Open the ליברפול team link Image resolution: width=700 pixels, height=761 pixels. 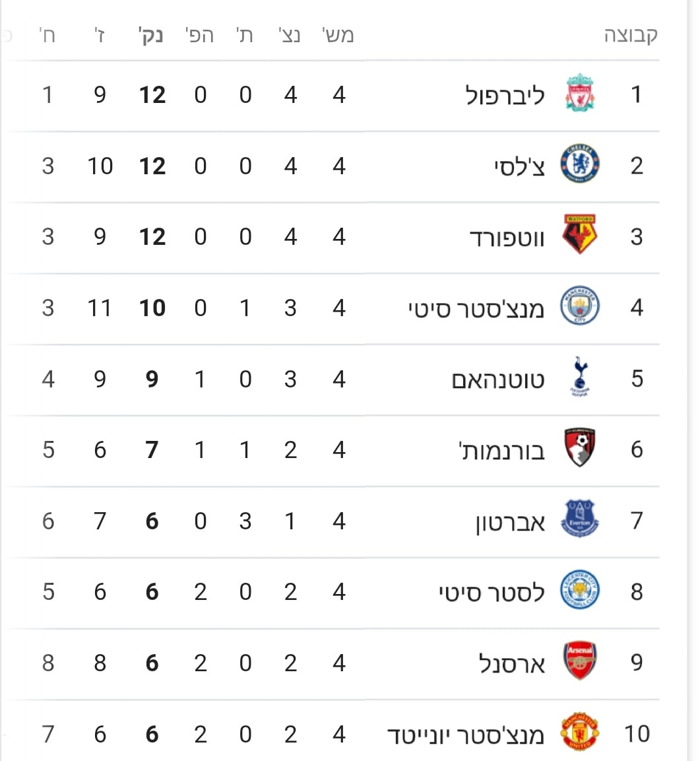(505, 94)
